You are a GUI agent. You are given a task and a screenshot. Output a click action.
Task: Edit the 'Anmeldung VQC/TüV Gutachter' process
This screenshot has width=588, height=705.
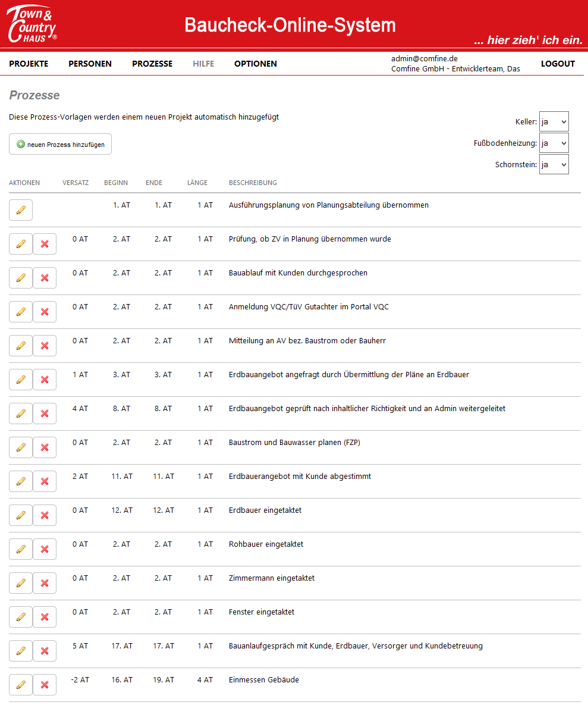[21, 312]
